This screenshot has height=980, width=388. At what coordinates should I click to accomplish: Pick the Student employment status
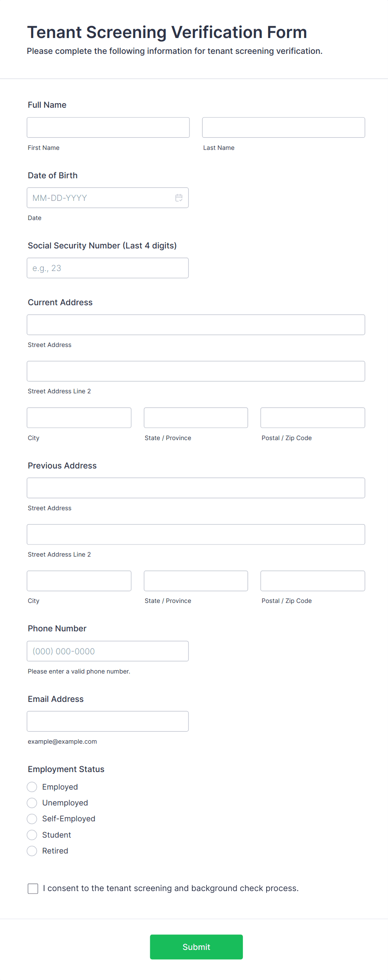tap(32, 835)
